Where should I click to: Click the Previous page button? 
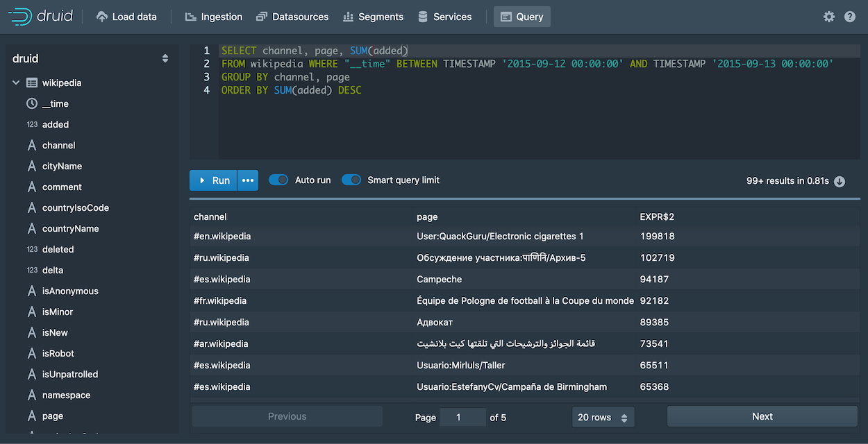point(287,416)
